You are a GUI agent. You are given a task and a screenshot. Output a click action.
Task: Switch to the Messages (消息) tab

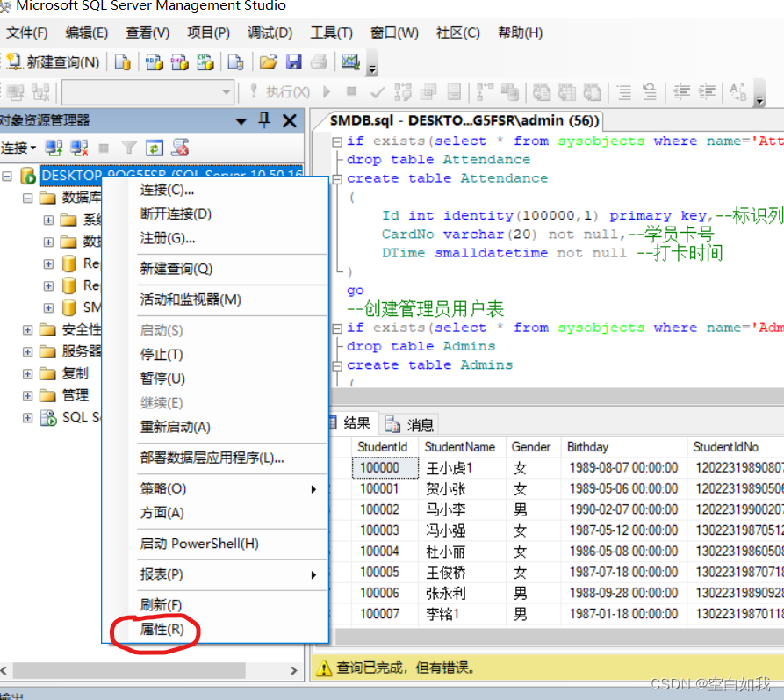click(x=409, y=425)
